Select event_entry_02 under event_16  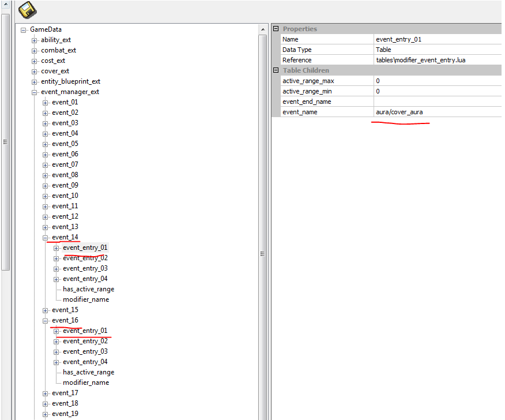[85, 341]
